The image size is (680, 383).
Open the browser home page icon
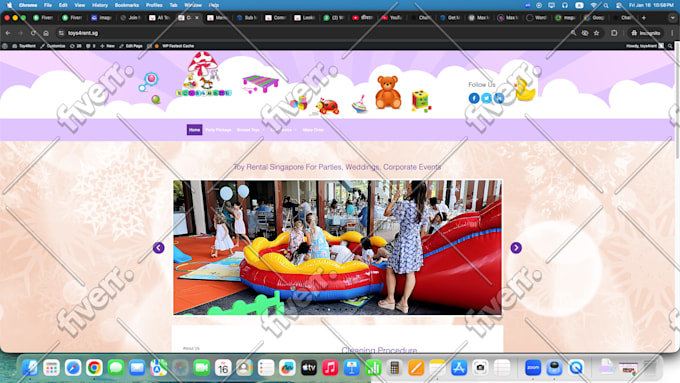tap(46, 33)
